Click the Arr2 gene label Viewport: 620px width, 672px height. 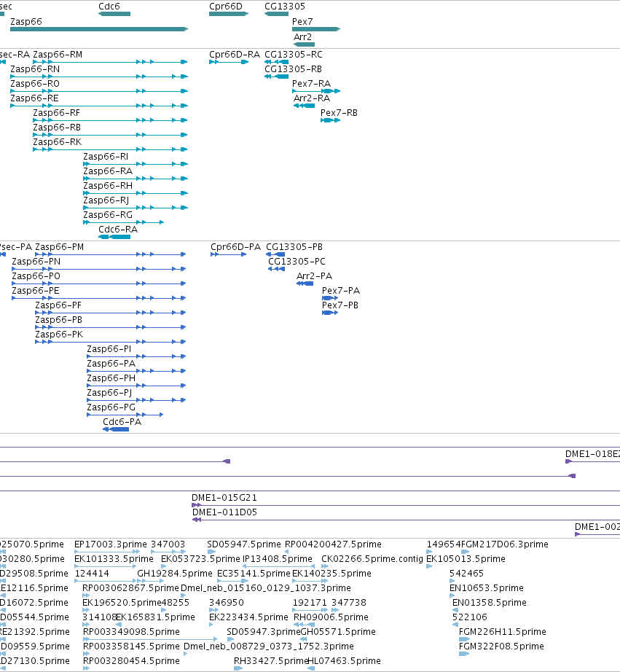(x=302, y=37)
